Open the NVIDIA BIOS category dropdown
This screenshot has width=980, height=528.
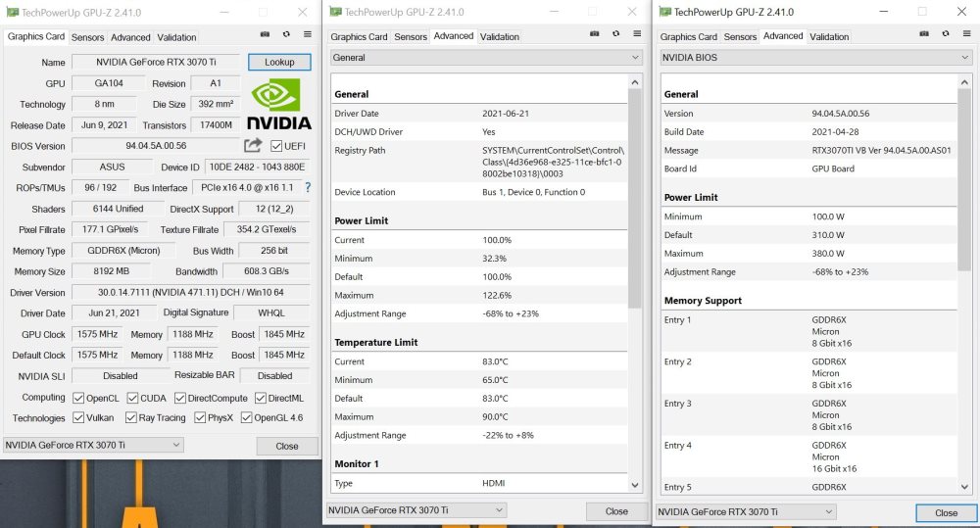pos(815,58)
